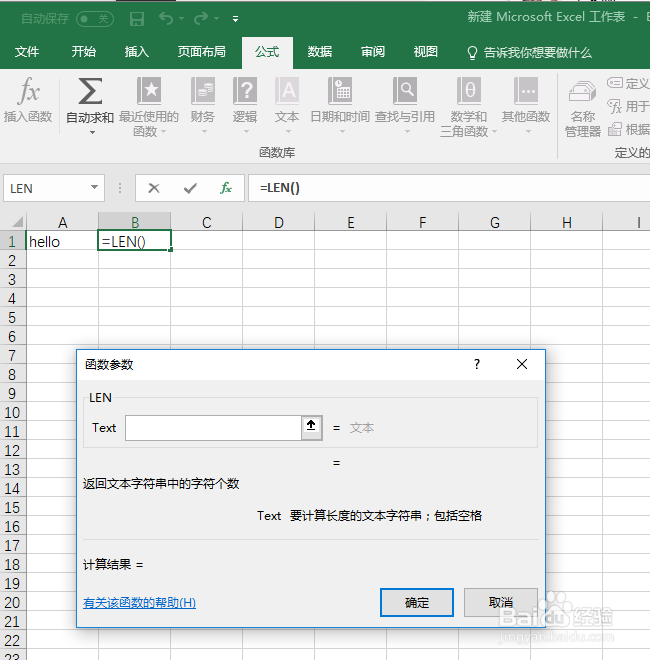Switch to the 数据 tab

pos(320,52)
